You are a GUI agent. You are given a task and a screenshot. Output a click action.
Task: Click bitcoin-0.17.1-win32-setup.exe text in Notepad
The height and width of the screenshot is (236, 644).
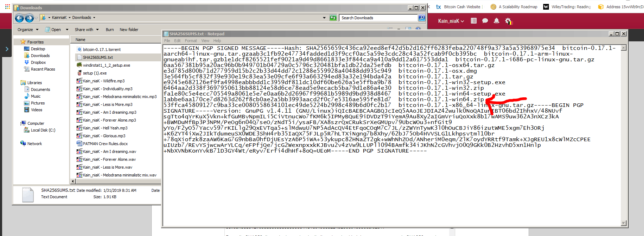point(452,82)
